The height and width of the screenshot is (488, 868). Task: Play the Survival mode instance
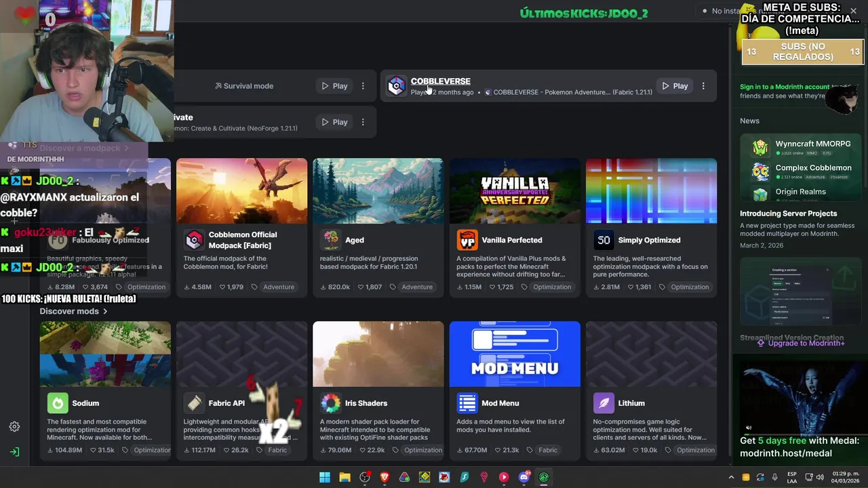click(x=334, y=86)
